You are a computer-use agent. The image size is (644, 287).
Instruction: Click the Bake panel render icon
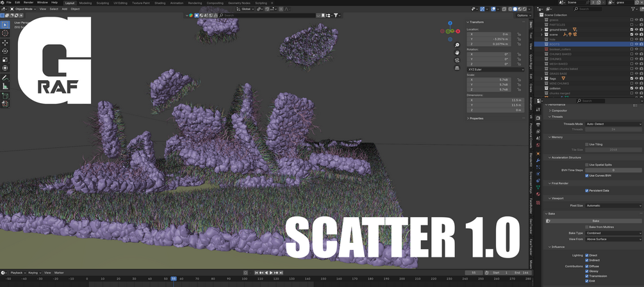(548, 221)
